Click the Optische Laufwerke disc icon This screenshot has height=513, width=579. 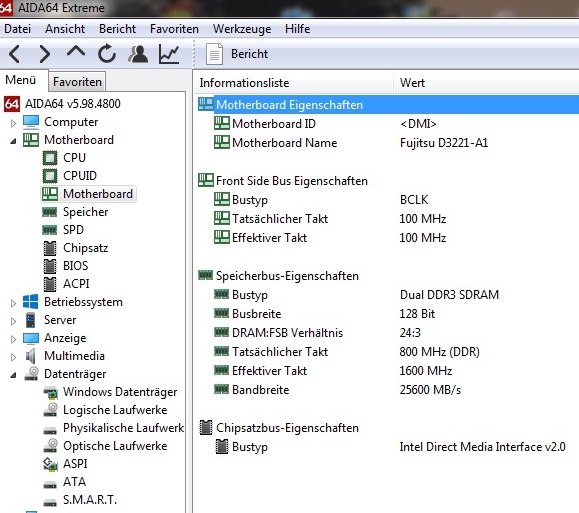tap(51, 446)
